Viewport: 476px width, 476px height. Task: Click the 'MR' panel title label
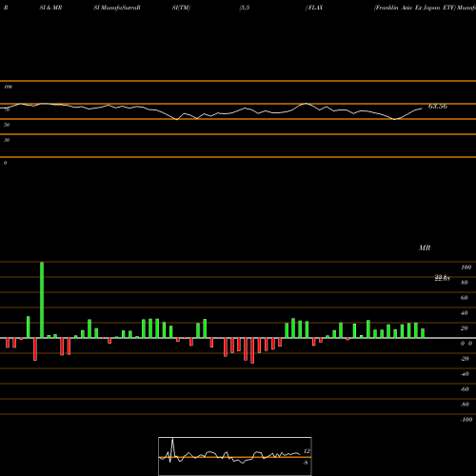425,248
